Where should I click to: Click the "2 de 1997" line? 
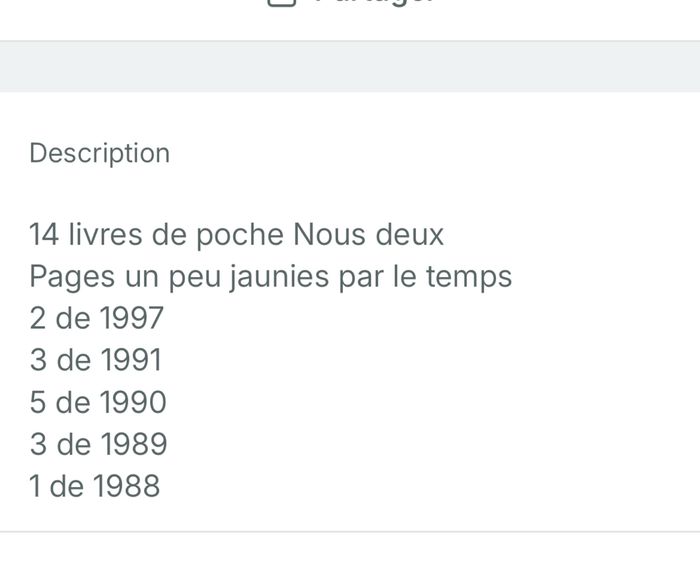[x=96, y=318]
